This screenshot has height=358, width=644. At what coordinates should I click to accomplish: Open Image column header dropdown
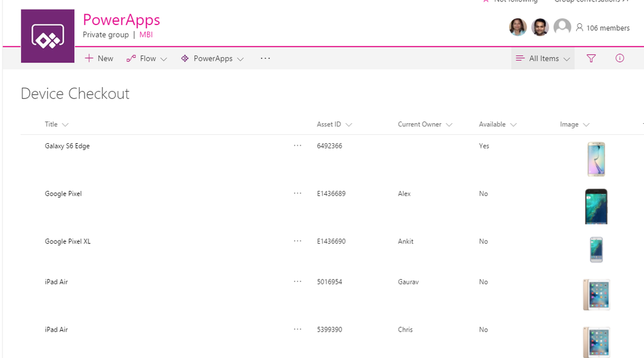(574, 124)
